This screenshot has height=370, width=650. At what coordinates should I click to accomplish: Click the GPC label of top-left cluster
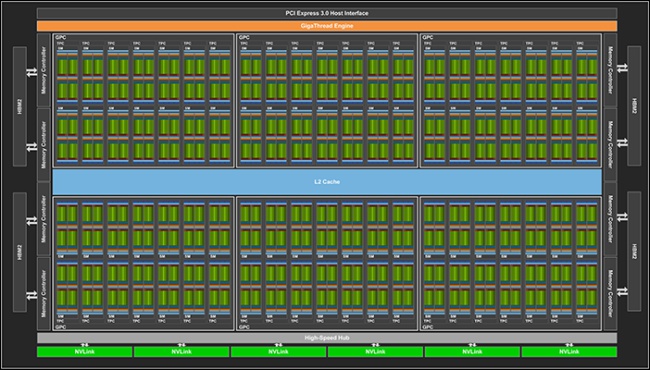point(58,38)
